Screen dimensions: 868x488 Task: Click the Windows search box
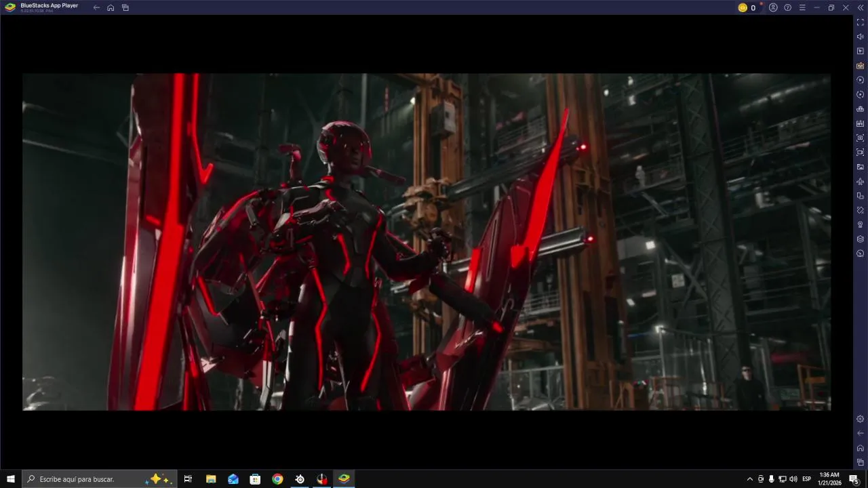tap(100, 479)
